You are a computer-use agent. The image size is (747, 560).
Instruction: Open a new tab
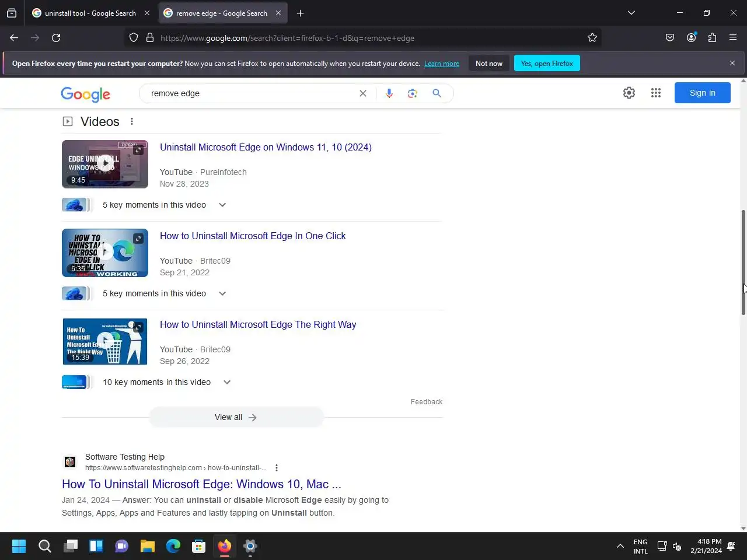301,13
